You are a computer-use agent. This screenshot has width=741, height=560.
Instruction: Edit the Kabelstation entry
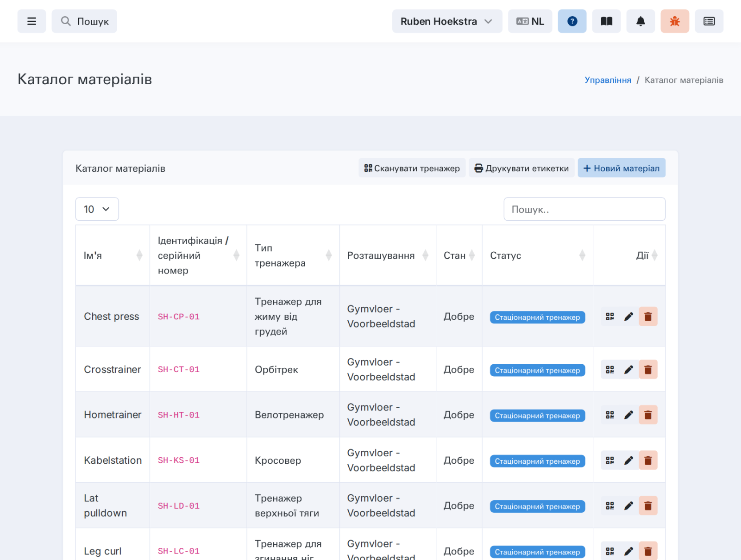pyautogui.click(x=628, y=460)
